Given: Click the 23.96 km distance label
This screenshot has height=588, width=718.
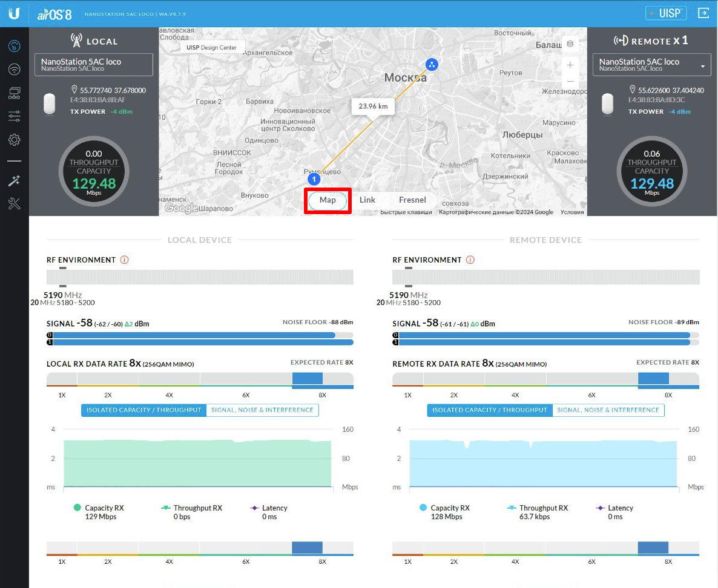Looking at the screenshot, I should [373, 106].
